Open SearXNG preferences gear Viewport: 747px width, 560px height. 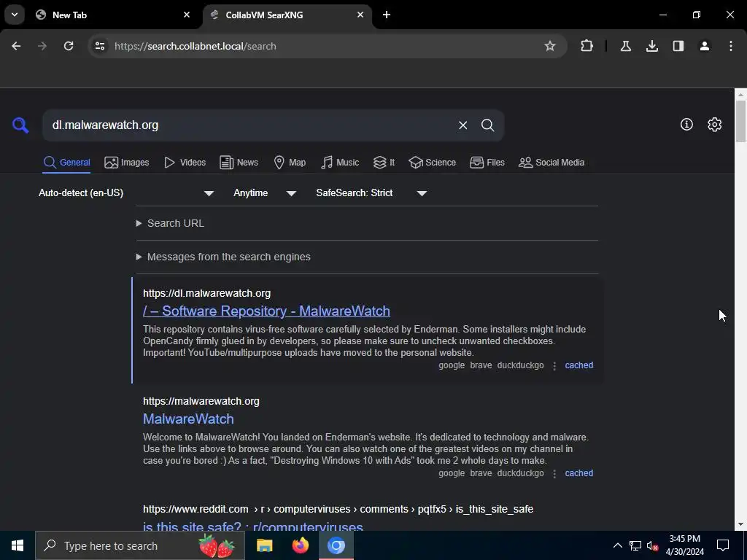[x=715, y=124]
